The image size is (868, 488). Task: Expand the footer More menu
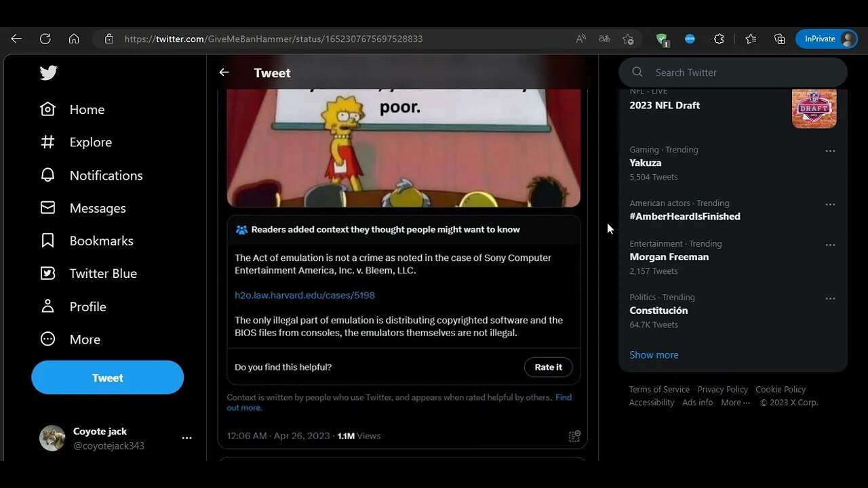click(735, 403)
